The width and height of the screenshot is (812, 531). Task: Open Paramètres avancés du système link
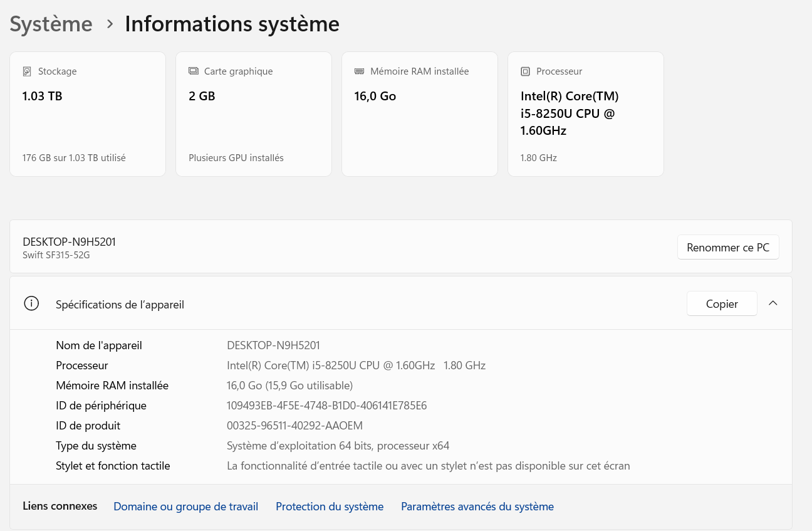tap(477, 507)
